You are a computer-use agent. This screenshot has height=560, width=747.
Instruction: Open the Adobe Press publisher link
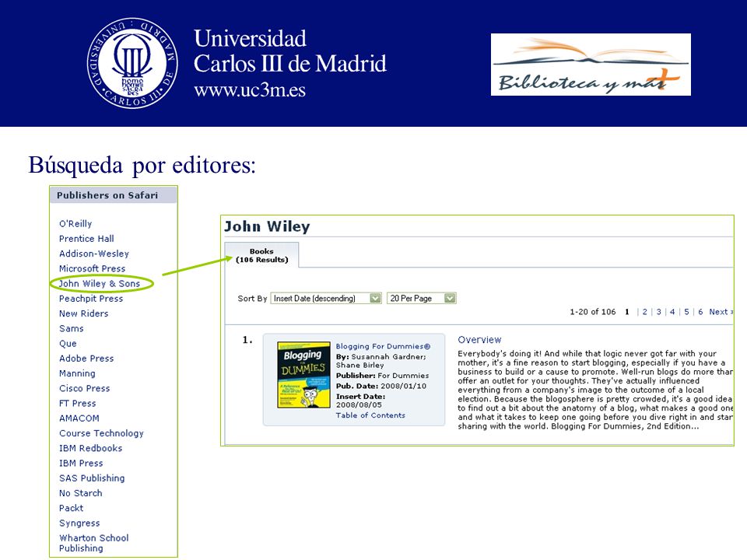pyautogui.click(x=86, y=359)
